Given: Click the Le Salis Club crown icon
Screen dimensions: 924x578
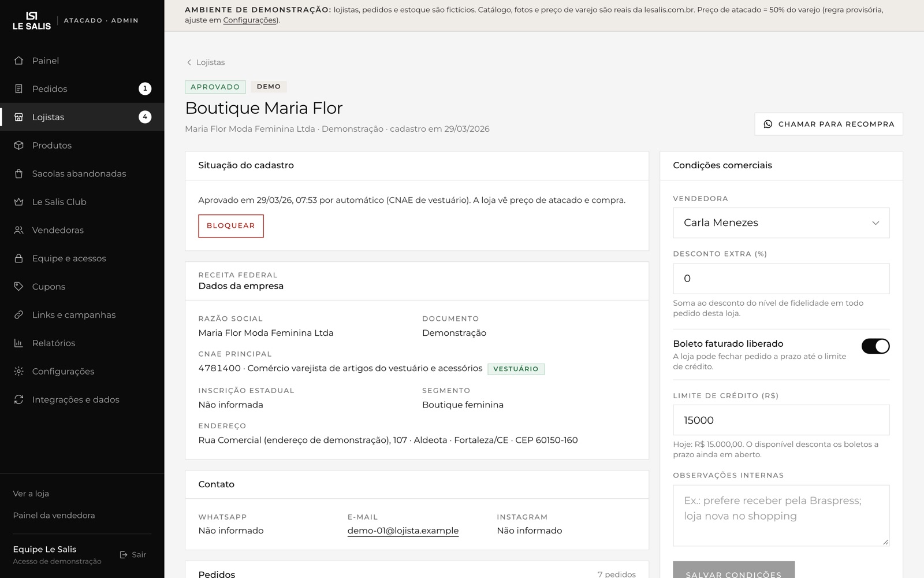Looking at the screenshot, I should (x=18, y=202).
